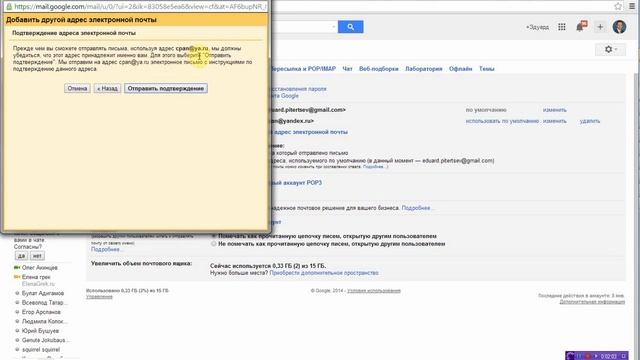Open the Темы tab
This screenshot has width=640, height=360.
tap(487, 69)
